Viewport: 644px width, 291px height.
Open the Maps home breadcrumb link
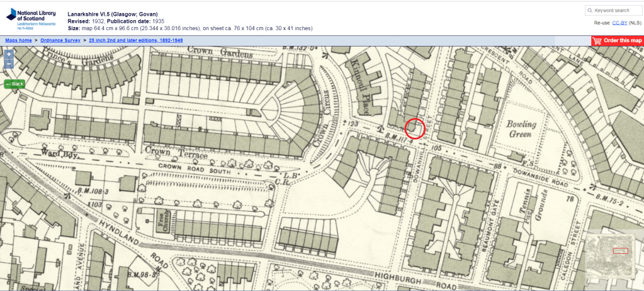pyautogui.click(x=18, y=40)
